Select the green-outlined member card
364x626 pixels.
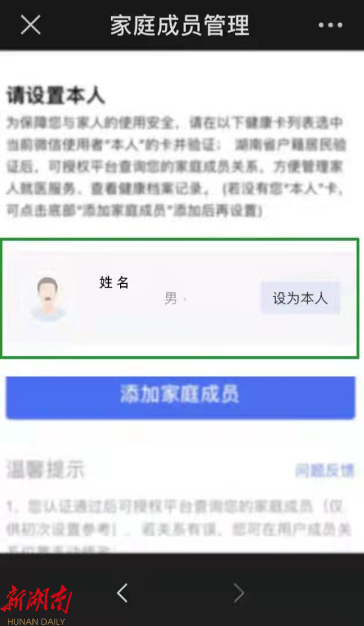pos(181,298)
